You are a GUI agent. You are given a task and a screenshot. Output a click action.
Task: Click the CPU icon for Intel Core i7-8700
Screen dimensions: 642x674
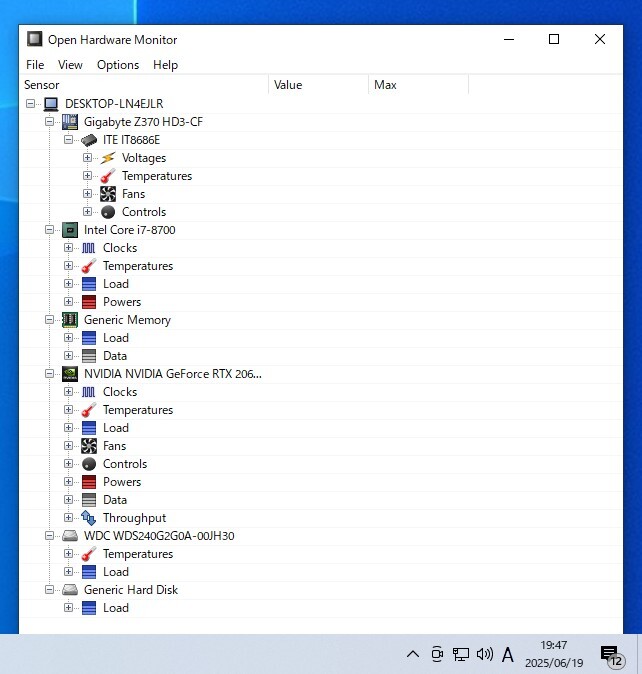click(70, 230)
